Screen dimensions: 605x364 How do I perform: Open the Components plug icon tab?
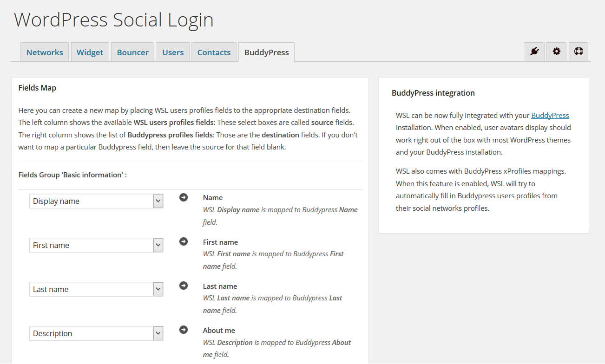(534, 52)
